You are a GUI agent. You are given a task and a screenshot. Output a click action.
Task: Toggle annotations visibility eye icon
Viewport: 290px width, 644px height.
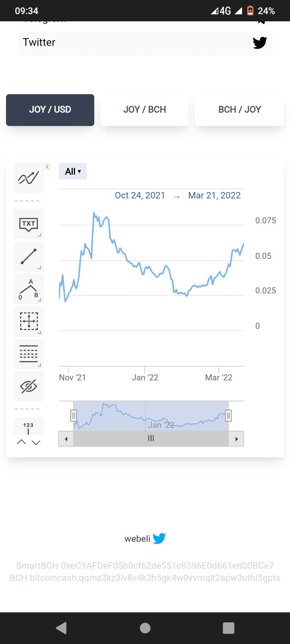pos(29,386)
